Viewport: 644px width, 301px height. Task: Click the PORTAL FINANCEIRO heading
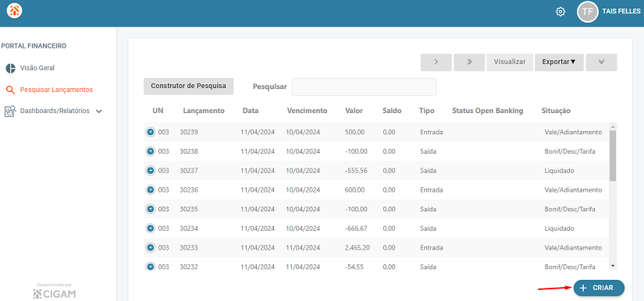pyautogui.click(x=34, y=46)
